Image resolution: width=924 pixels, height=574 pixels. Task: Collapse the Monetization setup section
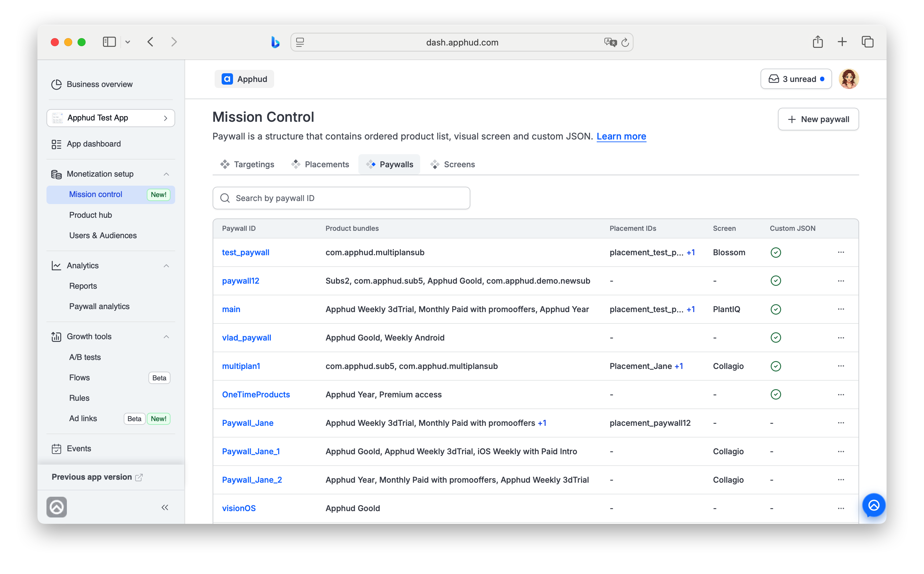pos(166,174)
